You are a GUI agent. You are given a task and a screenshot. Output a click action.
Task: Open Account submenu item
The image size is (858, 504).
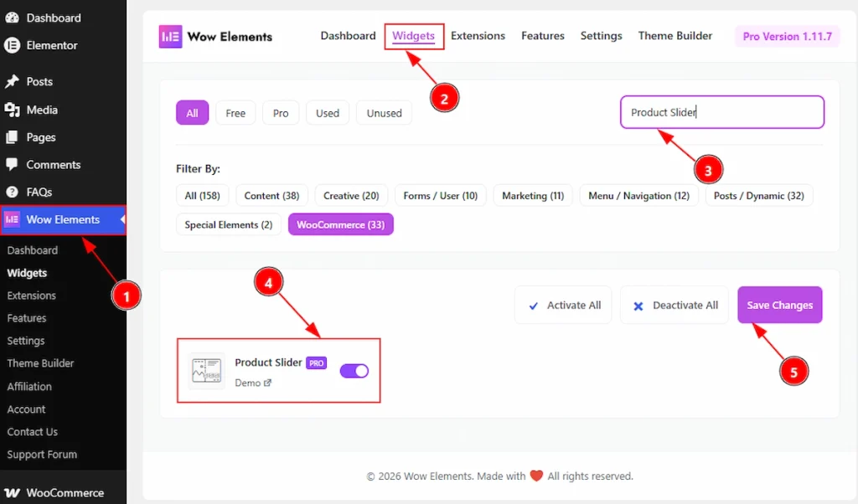point(26,409)
